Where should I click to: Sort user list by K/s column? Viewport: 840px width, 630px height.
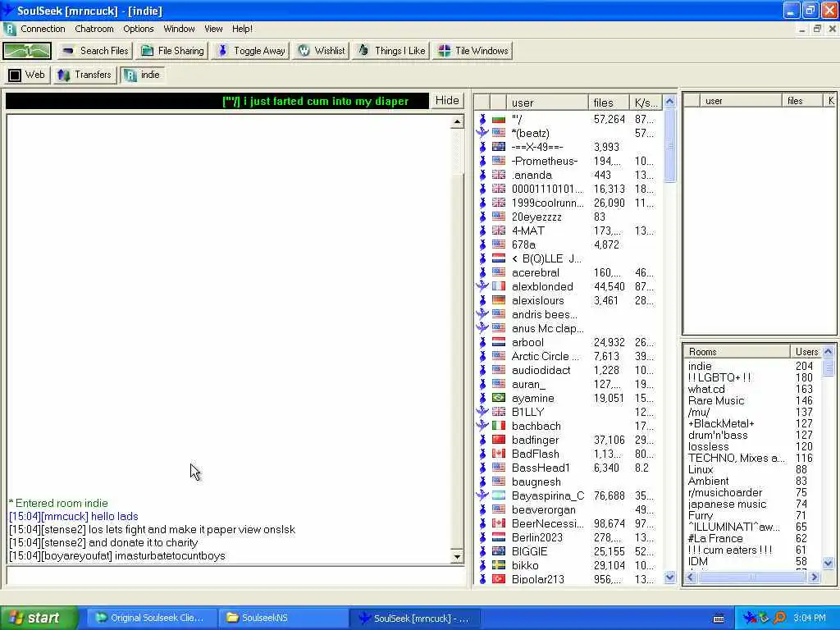coord(646,103)
